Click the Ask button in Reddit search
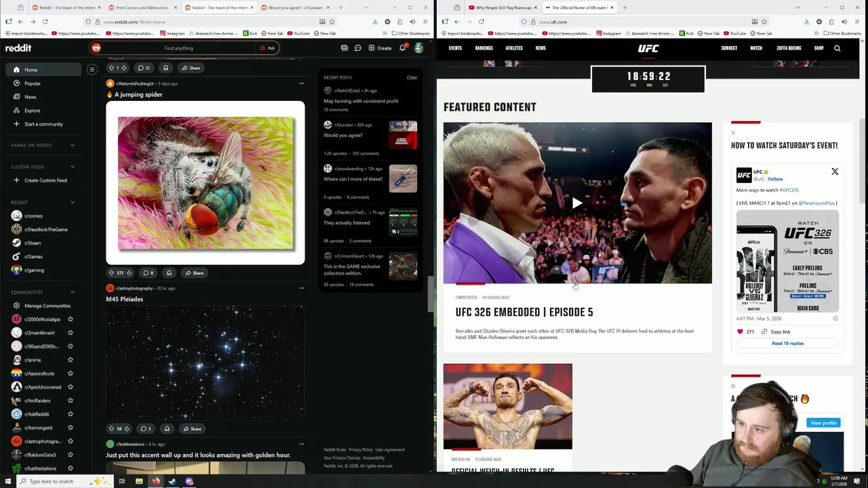This screenshot has width=868, height=488. 268,48
